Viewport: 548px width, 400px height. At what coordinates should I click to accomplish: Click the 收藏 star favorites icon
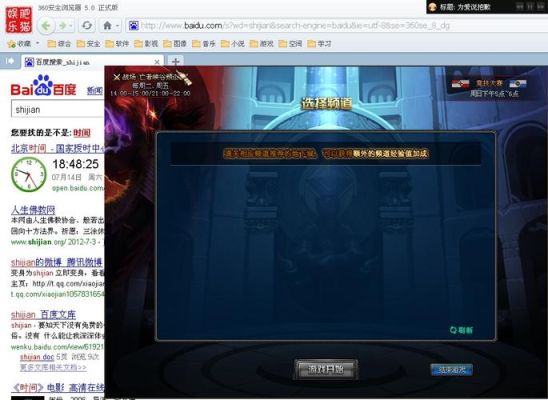12,44
